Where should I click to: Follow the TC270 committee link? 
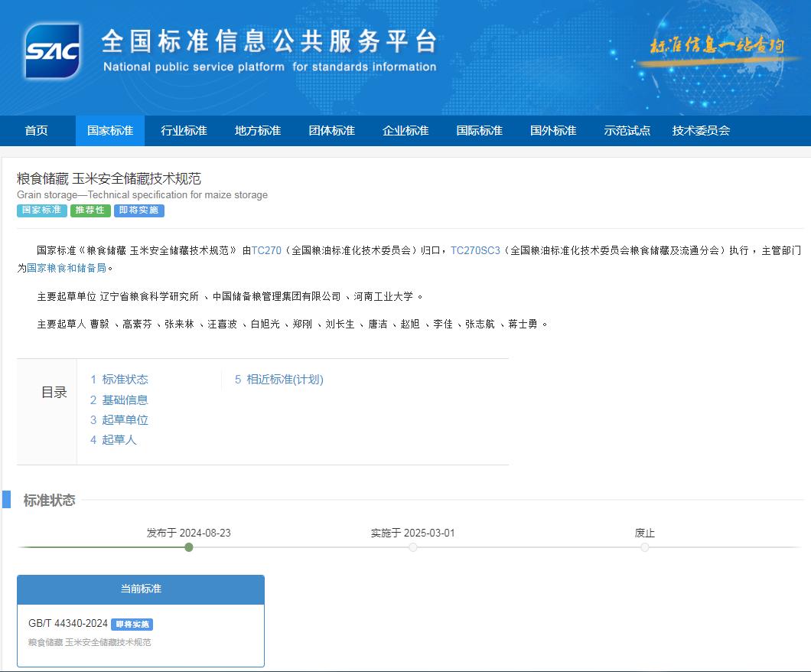266,250
